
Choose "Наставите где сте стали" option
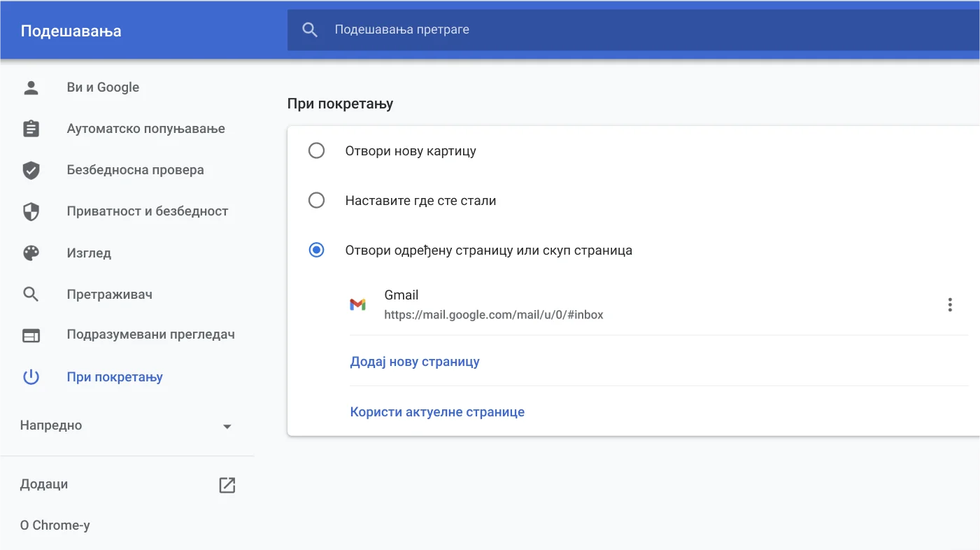point(317,200)
